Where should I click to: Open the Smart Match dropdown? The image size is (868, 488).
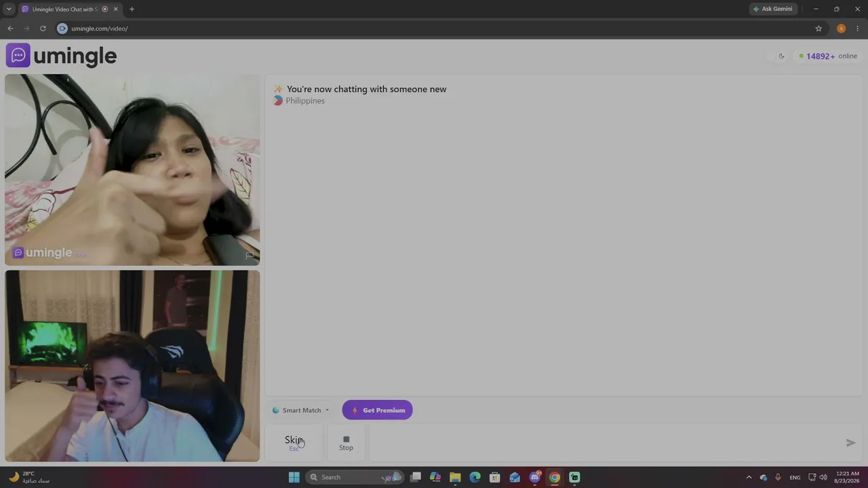click(300, 410)
